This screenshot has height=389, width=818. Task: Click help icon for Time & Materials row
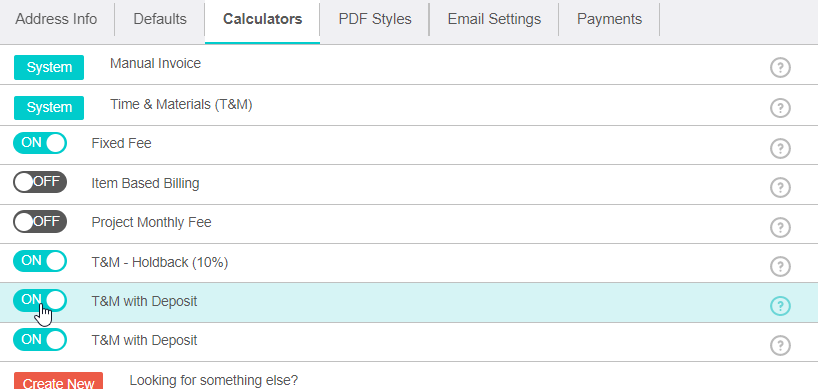pos(780,108)
